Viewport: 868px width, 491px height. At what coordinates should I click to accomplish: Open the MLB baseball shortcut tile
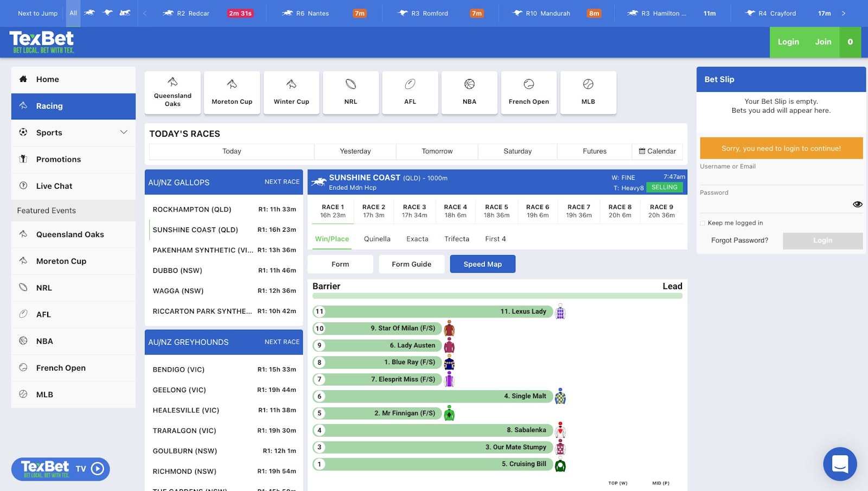(x=588, y=92)
